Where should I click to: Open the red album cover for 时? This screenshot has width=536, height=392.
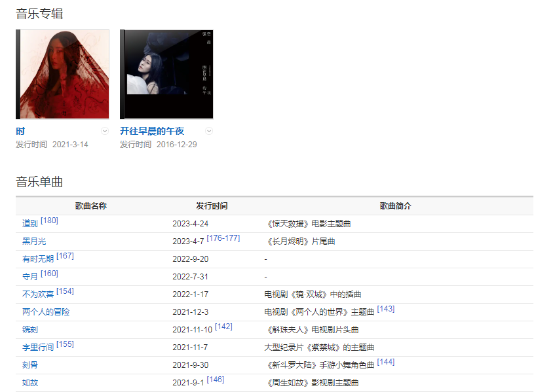[62, 74]
